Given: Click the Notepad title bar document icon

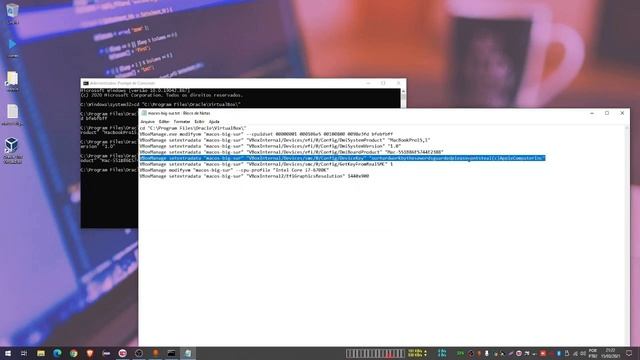Looking at the screenshot, I should [144, 113].
